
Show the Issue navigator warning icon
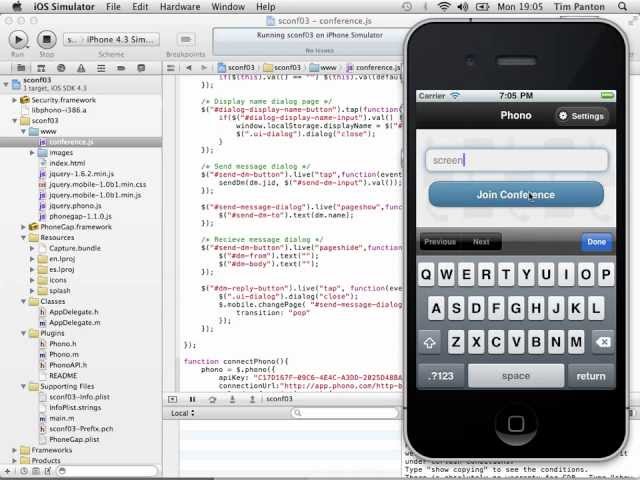(81, 68)
